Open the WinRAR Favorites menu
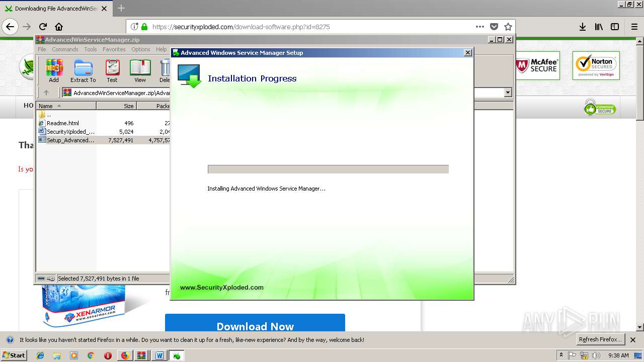 pyautogui.click(x=114, y=49)
